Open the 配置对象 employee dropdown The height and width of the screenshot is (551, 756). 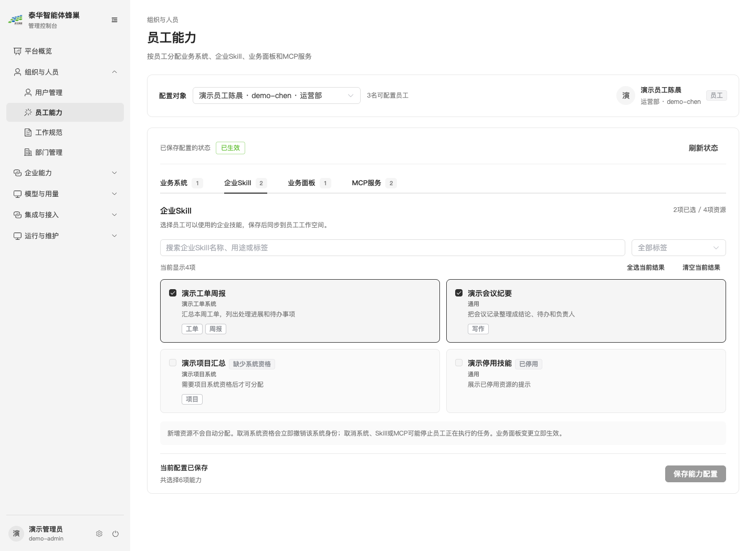click(x=277, y=96)
